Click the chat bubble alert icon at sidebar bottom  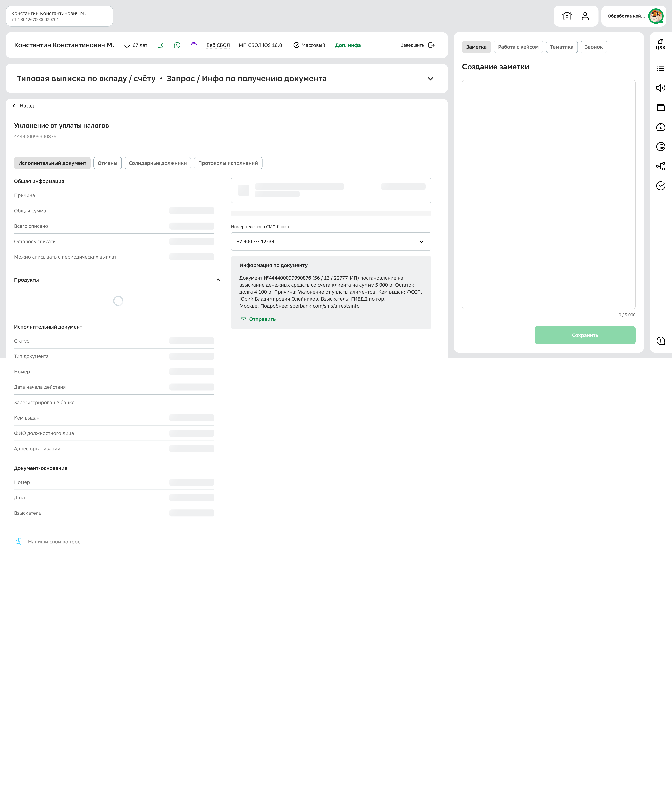coord(661,341)
